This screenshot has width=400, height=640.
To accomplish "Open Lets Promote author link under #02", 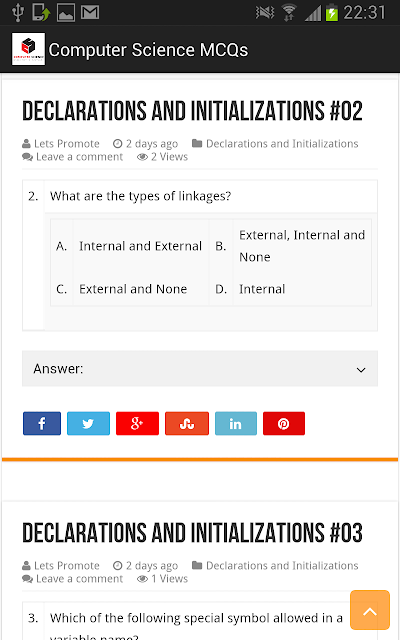I will (x=67, y=144).
